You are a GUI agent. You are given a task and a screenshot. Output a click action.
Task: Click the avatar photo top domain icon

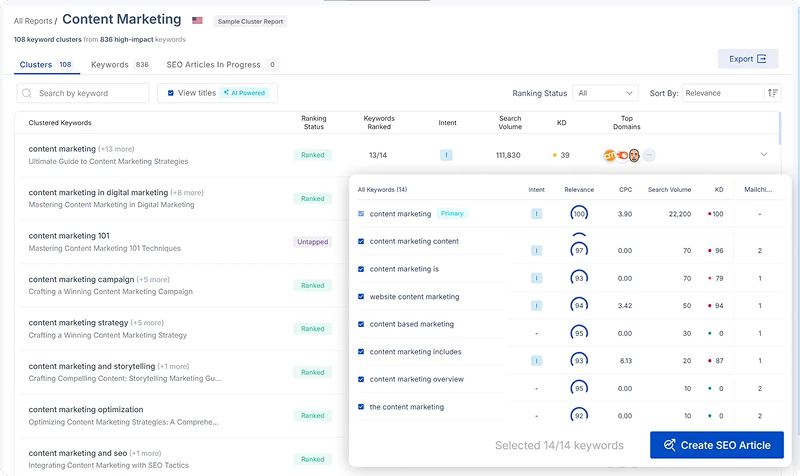(634, 155)
